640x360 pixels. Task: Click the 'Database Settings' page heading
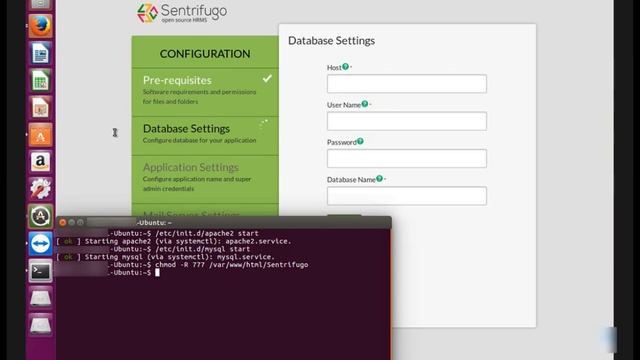[331, 41]
